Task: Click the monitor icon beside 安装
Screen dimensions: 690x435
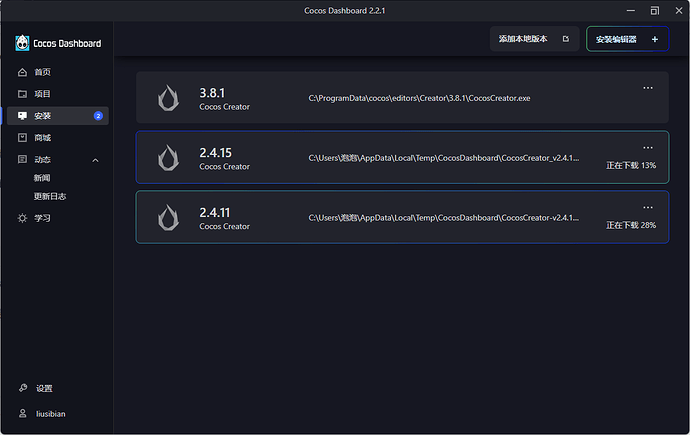Action: coord(22,116)
